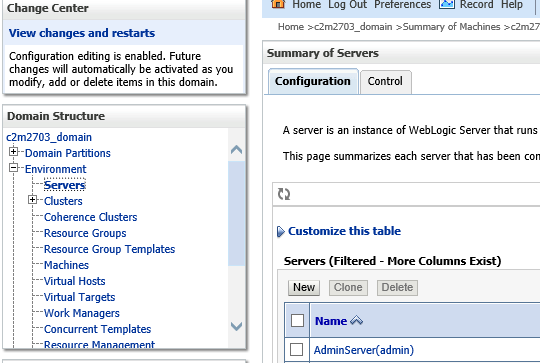
Task: Expand the Clusters tree node
Action: tap(33, 200)
